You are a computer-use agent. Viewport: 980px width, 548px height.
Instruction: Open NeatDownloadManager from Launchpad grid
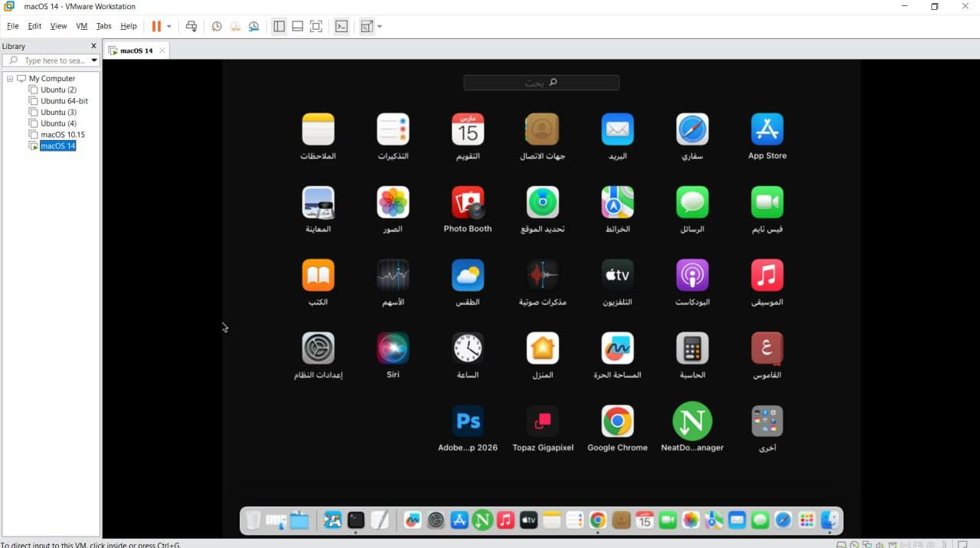(x=691, y=422)
